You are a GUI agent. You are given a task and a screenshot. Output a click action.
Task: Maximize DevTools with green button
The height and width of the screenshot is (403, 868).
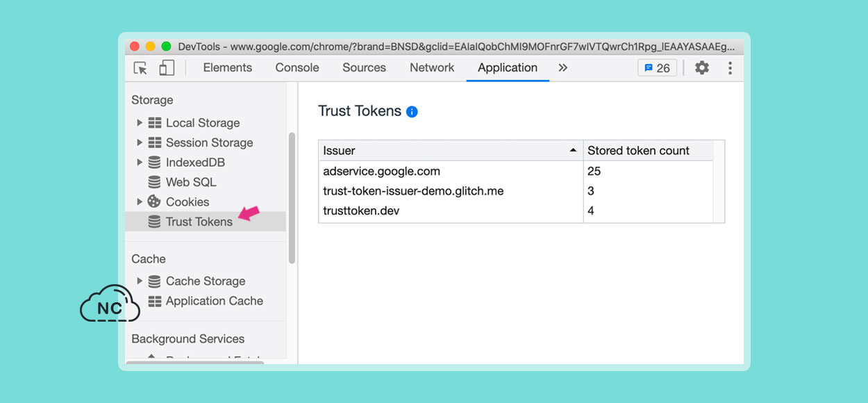[166, 47]
